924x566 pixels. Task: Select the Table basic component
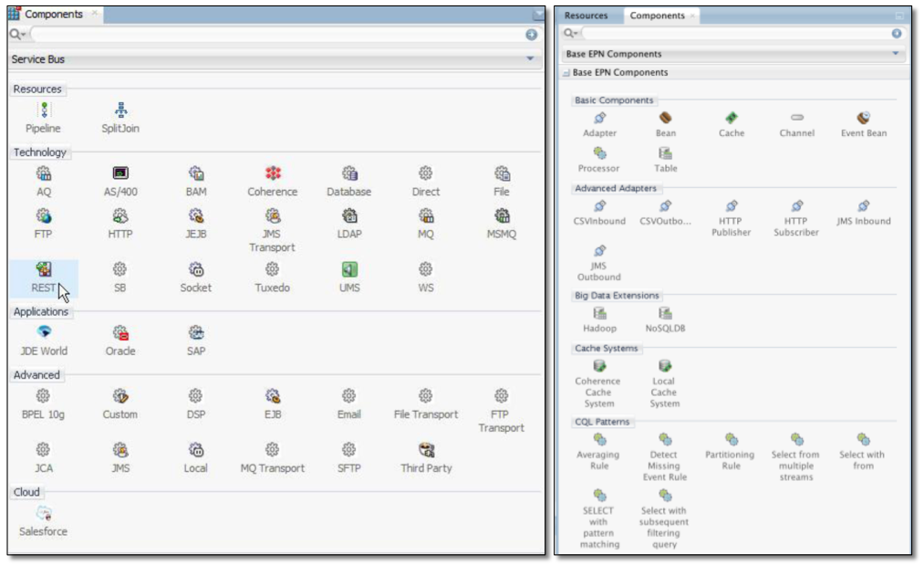(x=665, y=153)
